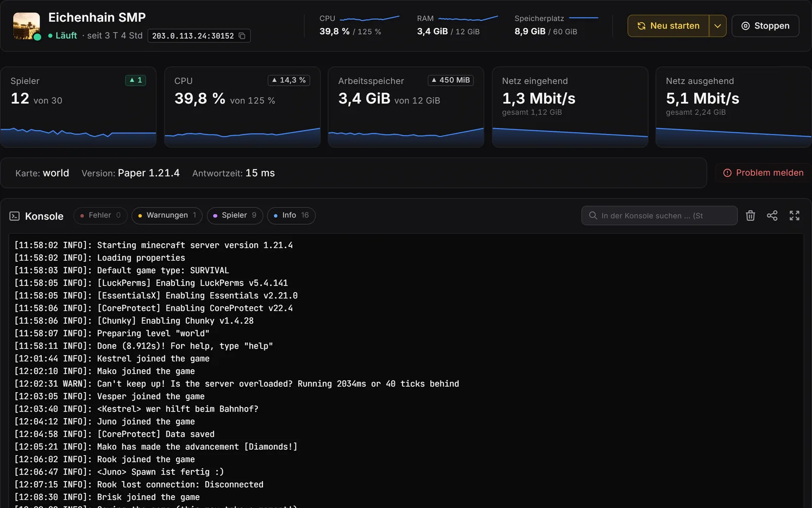The width and height of the screenshot is (812, 508).
Task: Select the Kestrel joined the game line
Action: (112, 359)
